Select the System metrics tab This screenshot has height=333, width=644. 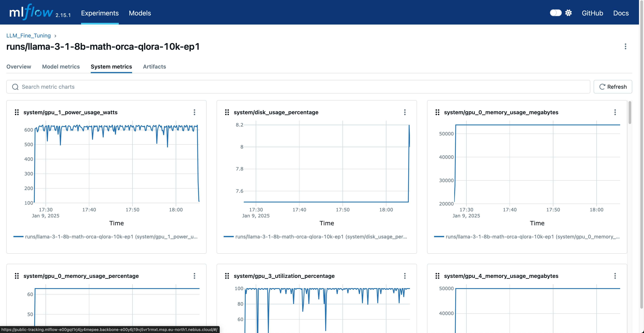(111, 67)
